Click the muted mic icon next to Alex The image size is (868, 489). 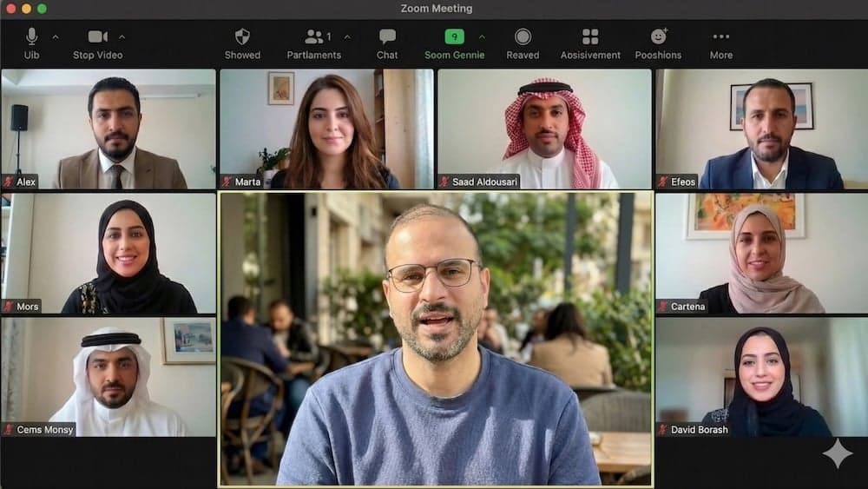(9, 182)
